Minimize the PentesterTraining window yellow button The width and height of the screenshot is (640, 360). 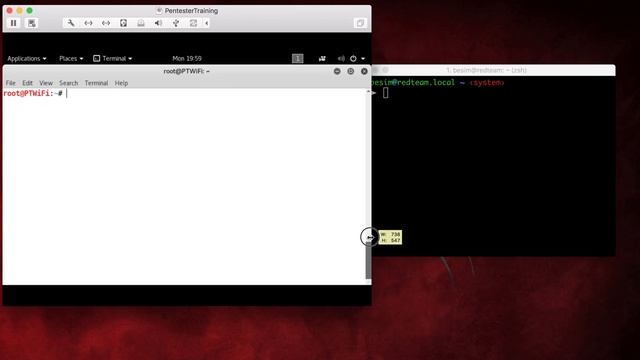[20, 11]
